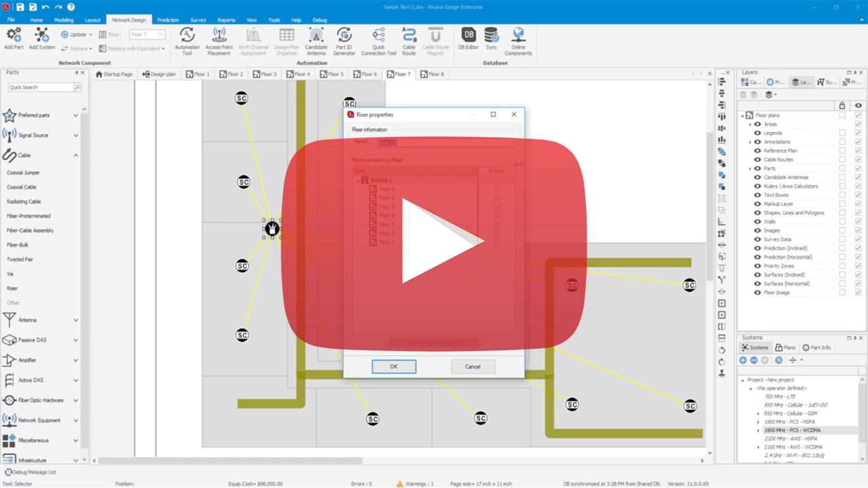Click the eye icon of Text Boxes layer
The image size is (868, 488).
click(757, 195)
